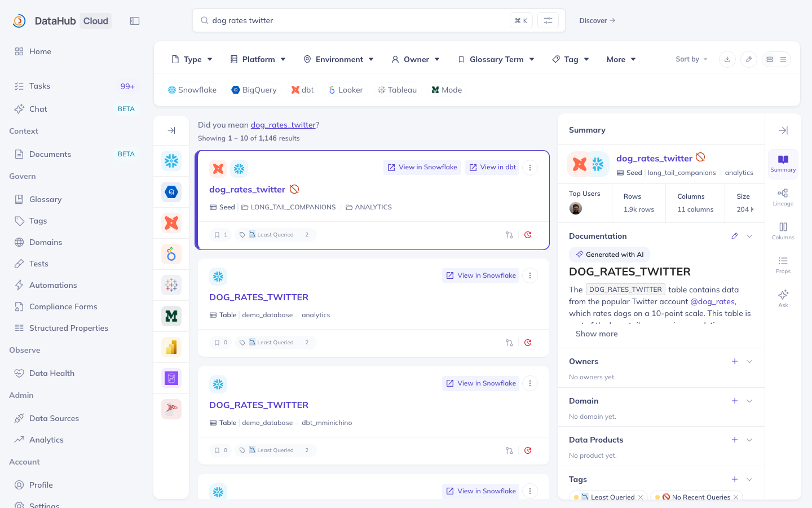Select BigQuery icon in platform sidebar
The image size is (812, 508).
tap(171, 192)
